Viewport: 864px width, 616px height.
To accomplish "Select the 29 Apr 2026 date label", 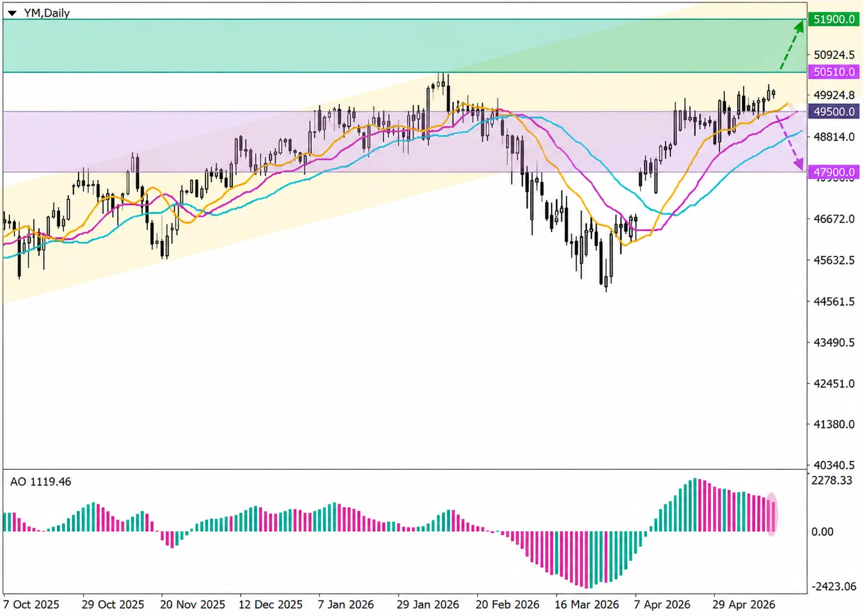I will point(744,604).
